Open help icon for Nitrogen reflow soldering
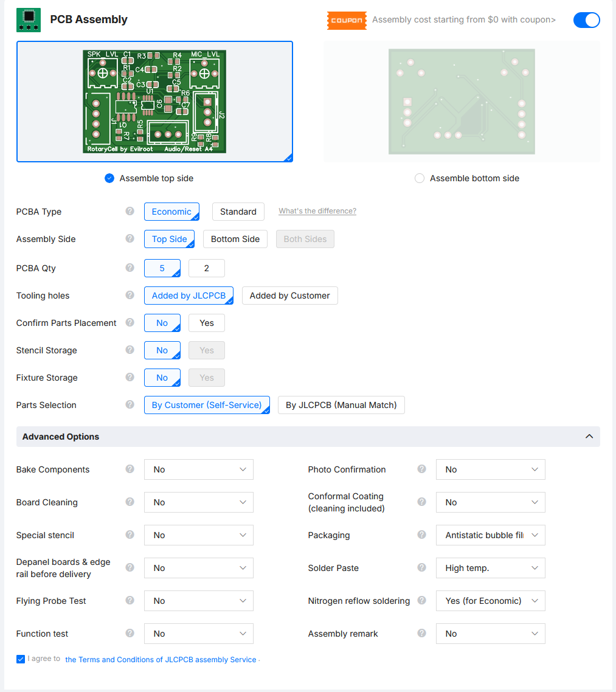This screenshot has width=616, height=692. point(422,600)
